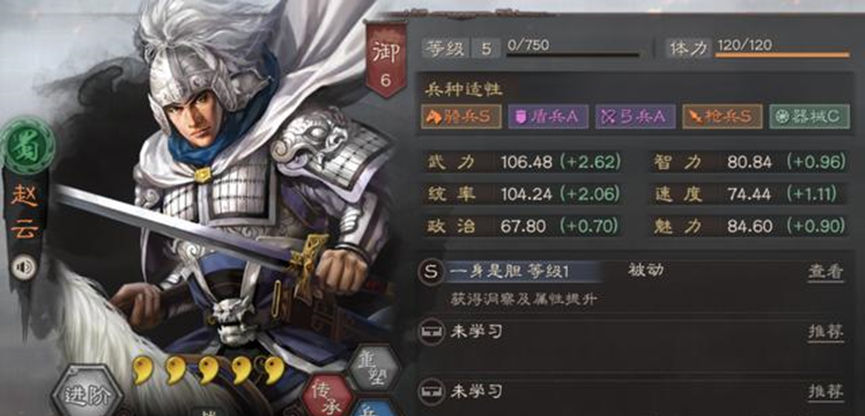Click the 进阶 hexagon button

[87, 394]
